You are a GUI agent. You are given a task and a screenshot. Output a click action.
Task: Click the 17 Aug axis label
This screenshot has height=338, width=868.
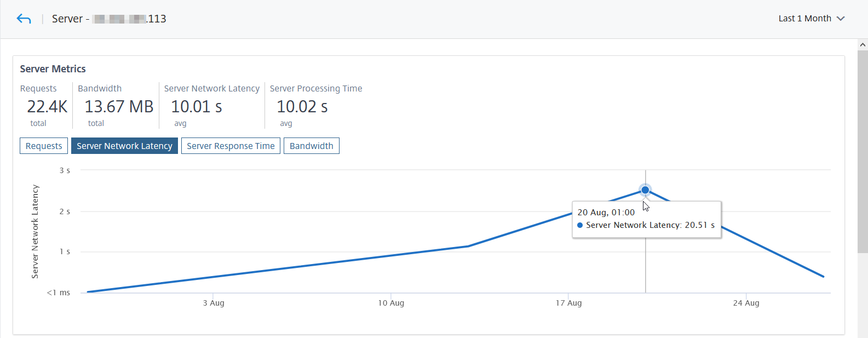(x=568, y=303)
